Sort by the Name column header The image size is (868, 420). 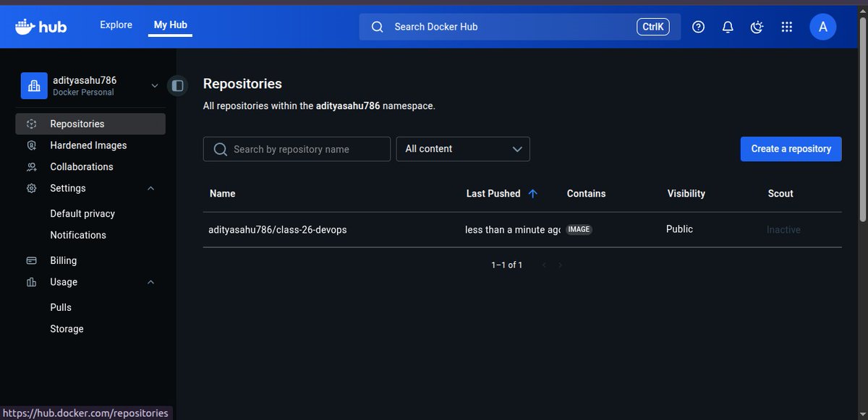point(222,194)
